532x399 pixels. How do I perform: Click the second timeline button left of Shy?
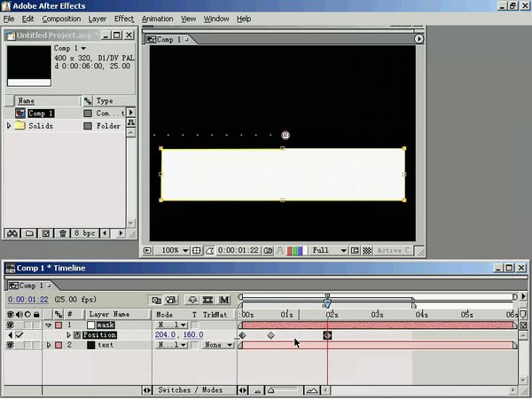(171, 300)
